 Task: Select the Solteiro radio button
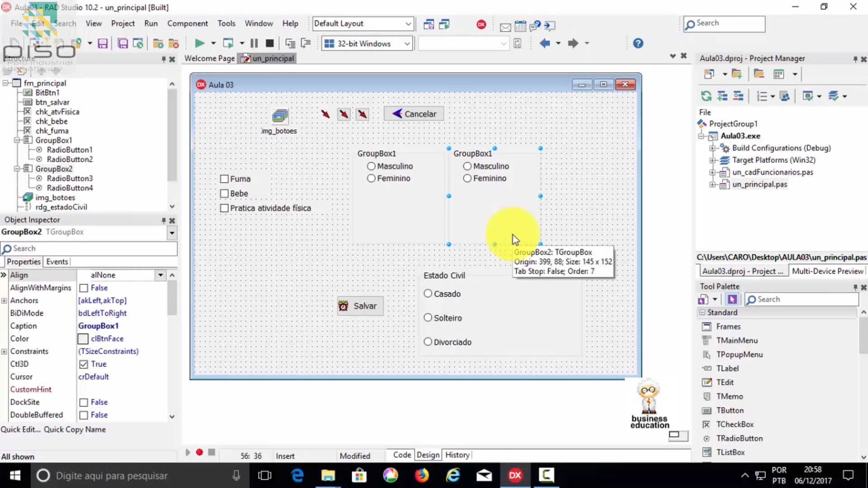[x=428, y=318]
